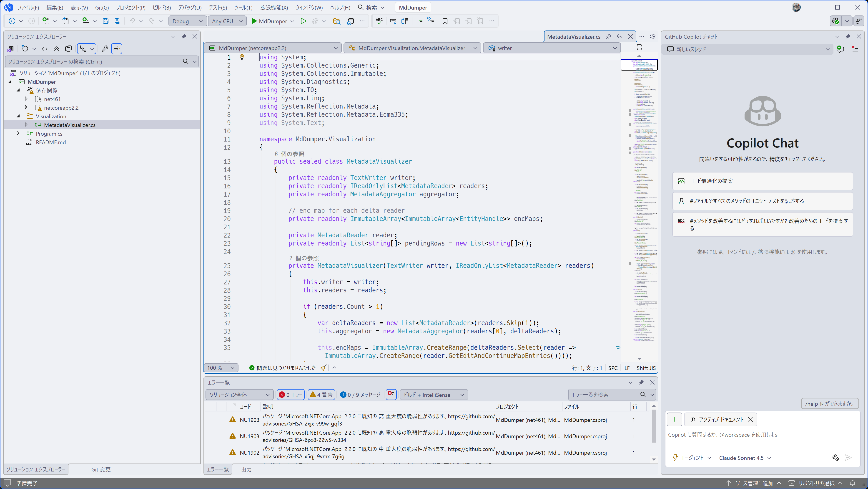Expand the Program.cs tree node
The image size is (868, 489).
pyautogui.click(x=18, y=134)
